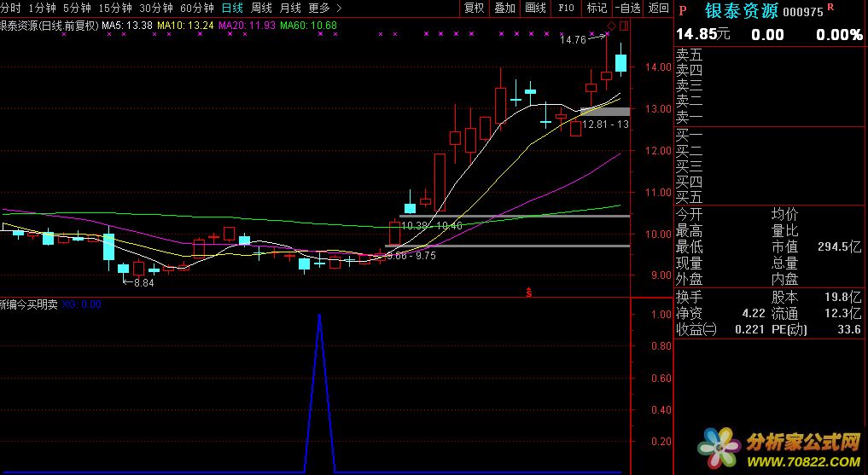Image resolution: width=868 pixels, height=475 pixels.
Task: Click the MA10: 13.24 indicator label
Action: click(x=185, y=26)
